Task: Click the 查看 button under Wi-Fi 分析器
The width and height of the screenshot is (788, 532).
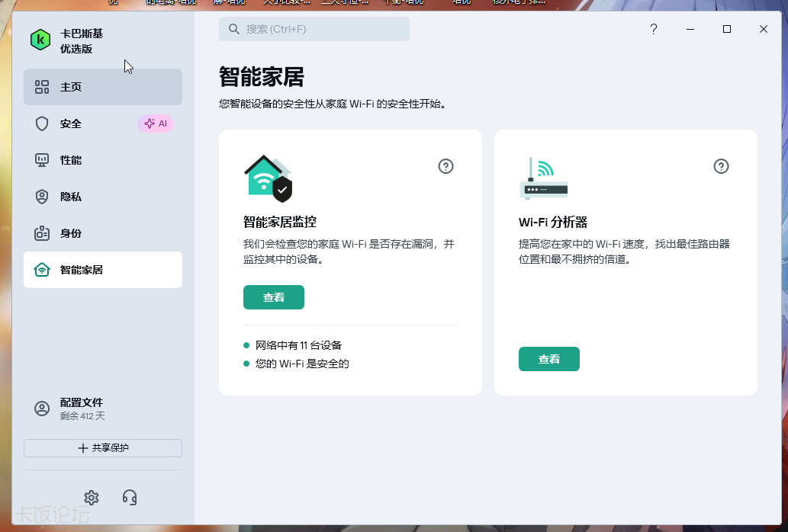Action: [x=549, y=359]
